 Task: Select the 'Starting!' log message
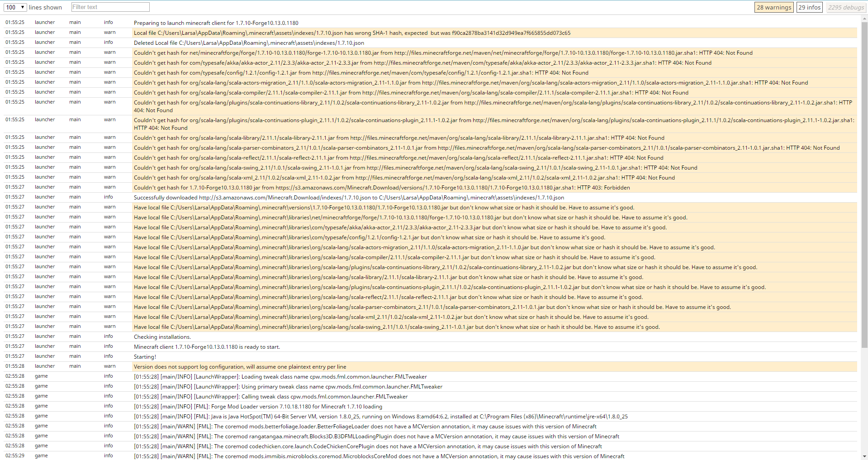[145, 356]
